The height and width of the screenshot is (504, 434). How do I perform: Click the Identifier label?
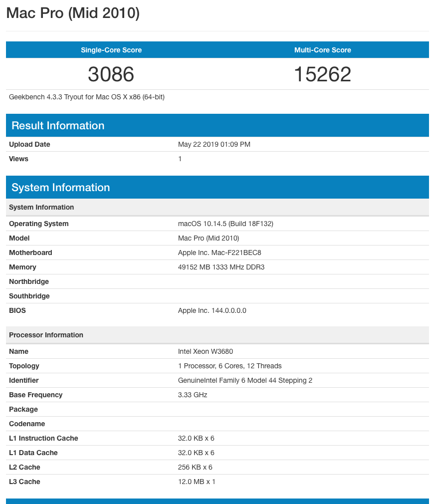point(24,380)
